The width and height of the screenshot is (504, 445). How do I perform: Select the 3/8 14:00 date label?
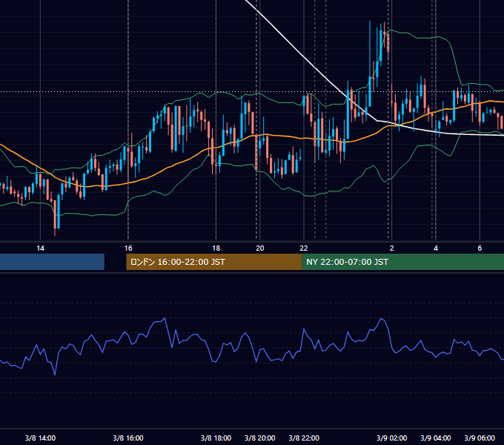[x=40, y=438]
